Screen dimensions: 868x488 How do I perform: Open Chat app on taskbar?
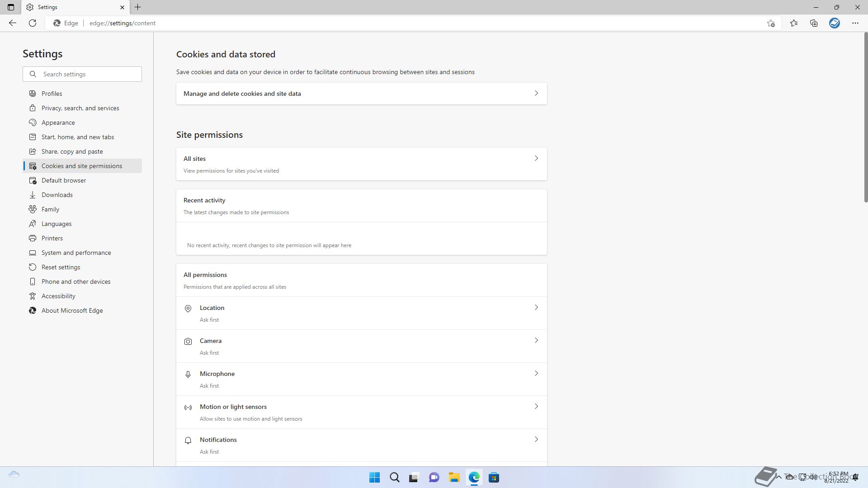coord(434,478)
